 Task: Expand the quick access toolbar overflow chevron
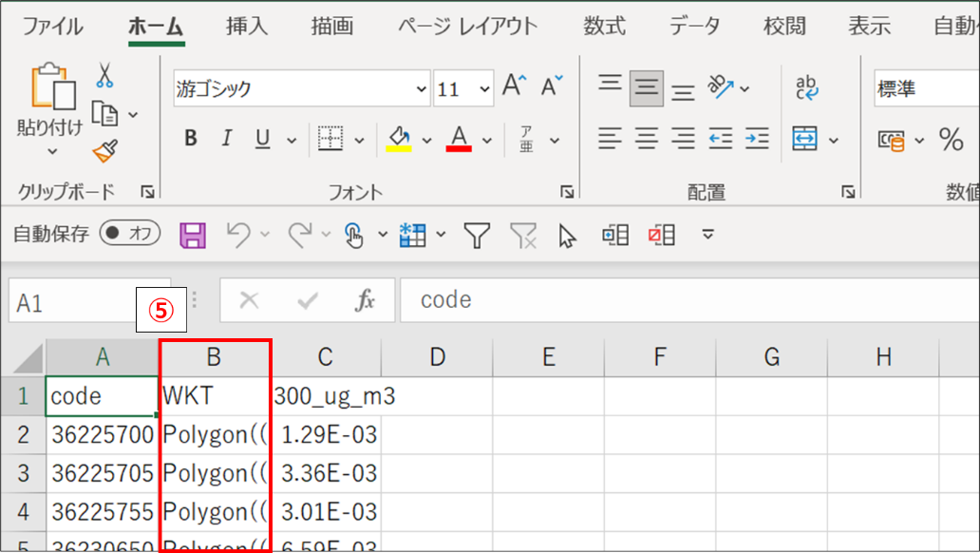click(x=706, y=235)
